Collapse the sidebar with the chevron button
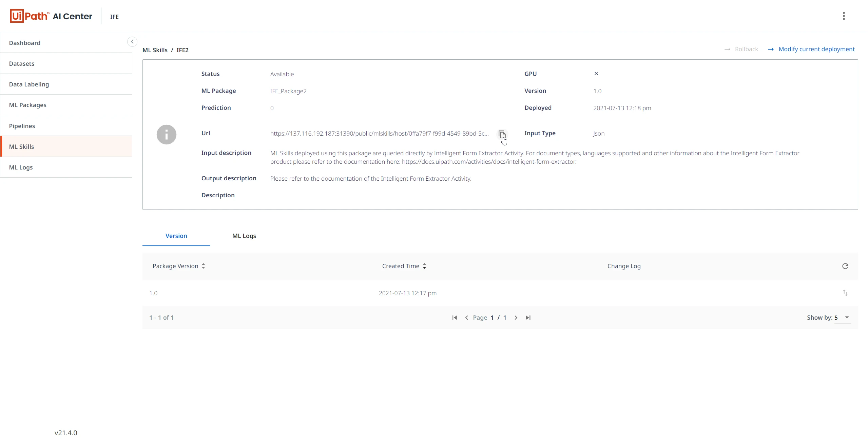This screenshot has height=440, width=868. tap(132, 42)
